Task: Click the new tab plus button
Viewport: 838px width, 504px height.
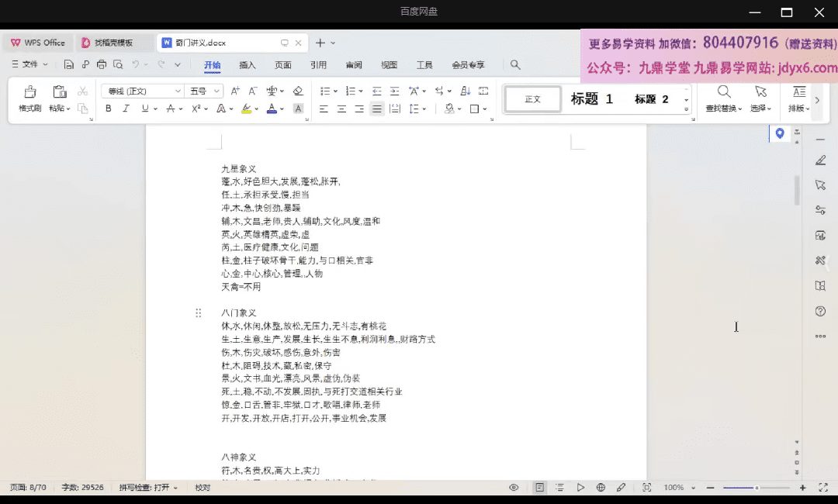Action: click(321, 43)
